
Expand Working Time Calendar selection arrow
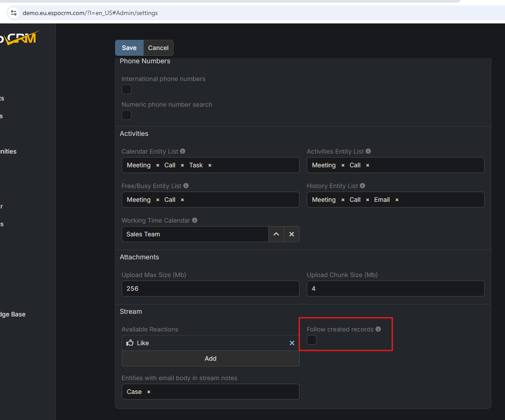(276, 234)
